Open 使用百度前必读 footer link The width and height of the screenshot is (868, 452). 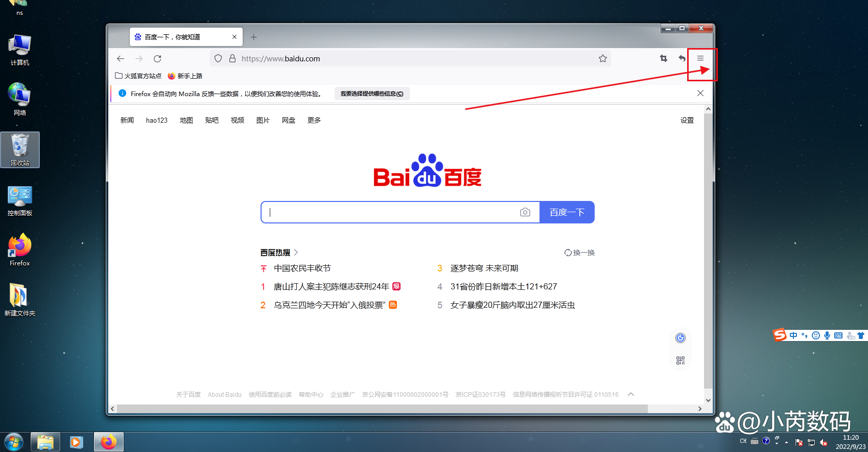pos(270,395)
